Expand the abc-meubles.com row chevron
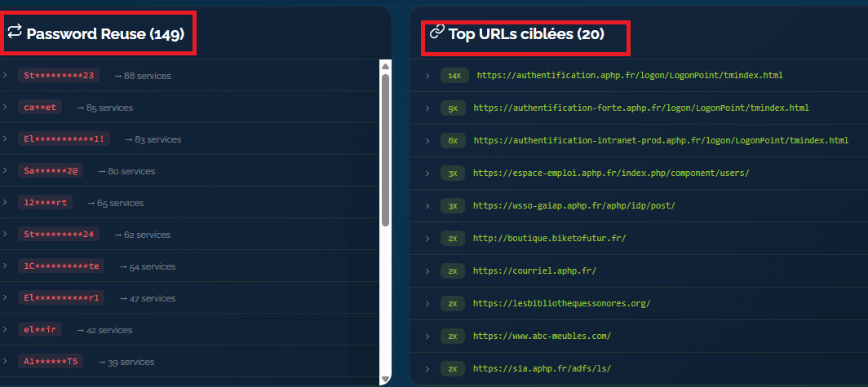Viewport: 868px width, 387px height. 427,336
